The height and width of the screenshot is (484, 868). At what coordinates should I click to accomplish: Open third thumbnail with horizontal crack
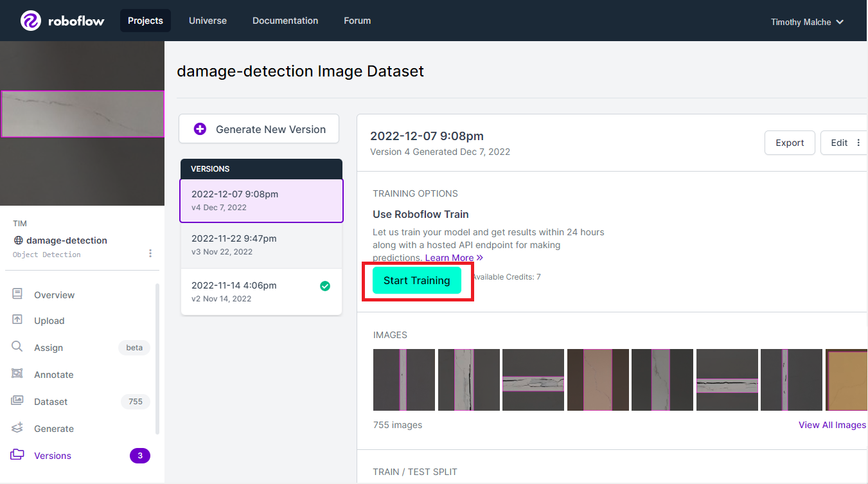[533, 380]
